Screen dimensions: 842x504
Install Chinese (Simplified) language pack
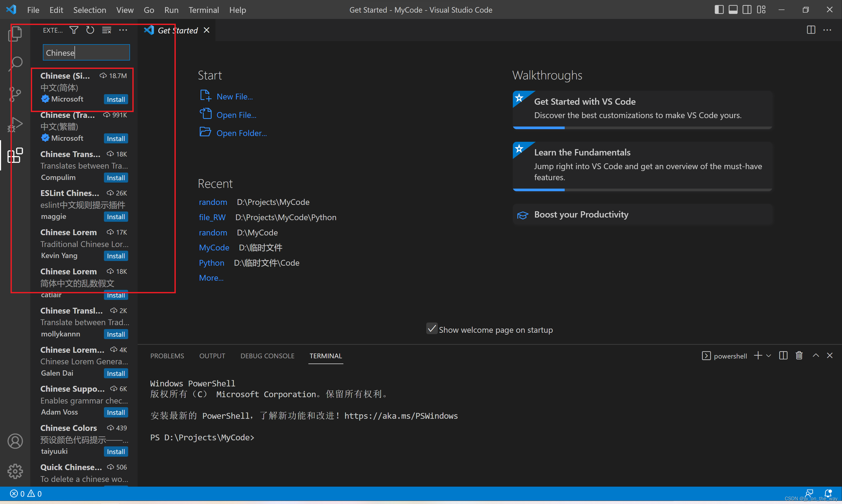(x=116, y=99)
